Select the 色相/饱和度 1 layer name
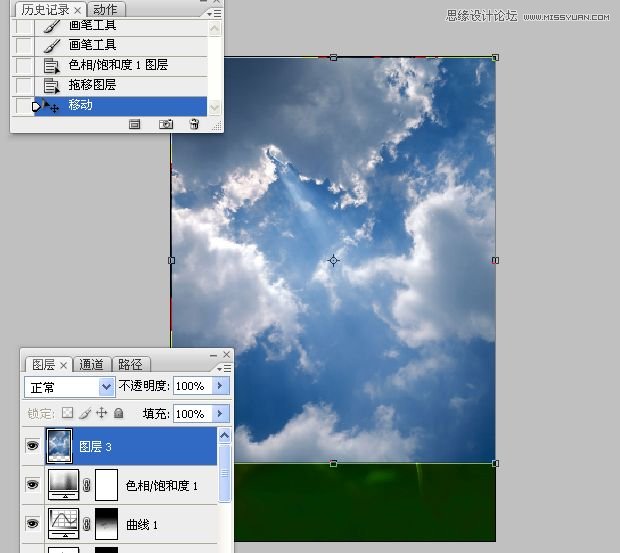The height and width of the screenshot is (553, 620). [x=161, y=485]
